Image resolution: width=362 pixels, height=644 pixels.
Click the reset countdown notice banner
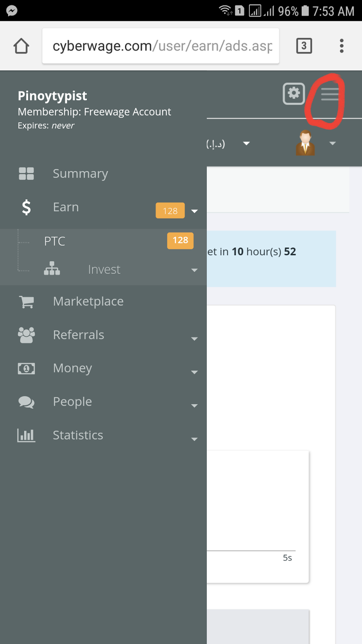[x=271, y=258]
